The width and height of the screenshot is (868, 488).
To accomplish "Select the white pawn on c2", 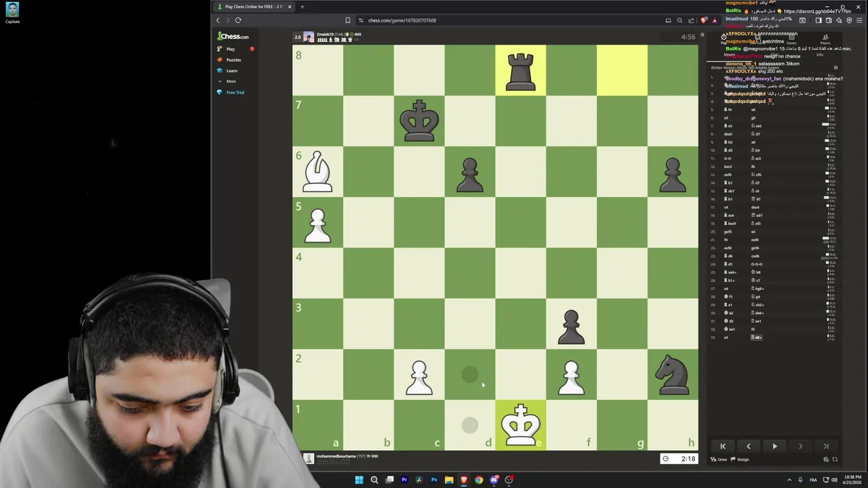I will click(419, 378).
